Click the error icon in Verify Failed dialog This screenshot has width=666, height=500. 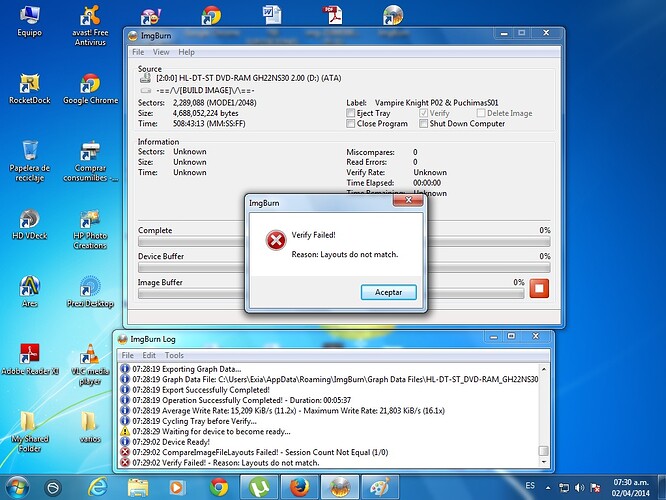273,240
